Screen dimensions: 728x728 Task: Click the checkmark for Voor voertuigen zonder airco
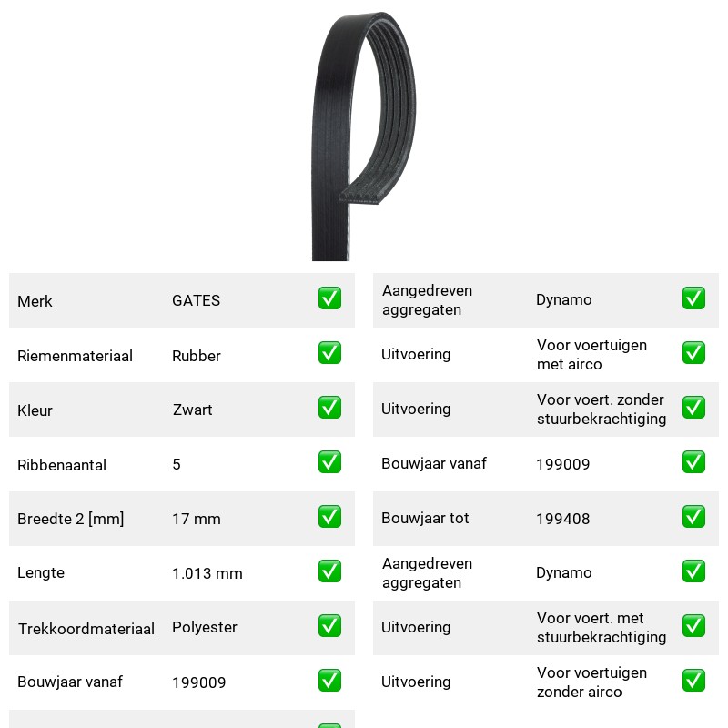pos(693,681)
